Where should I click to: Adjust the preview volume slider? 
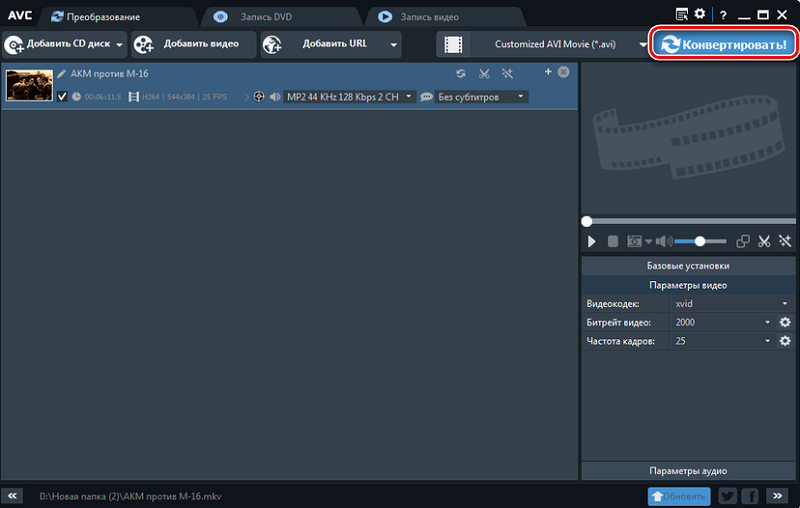click(699, 241)
